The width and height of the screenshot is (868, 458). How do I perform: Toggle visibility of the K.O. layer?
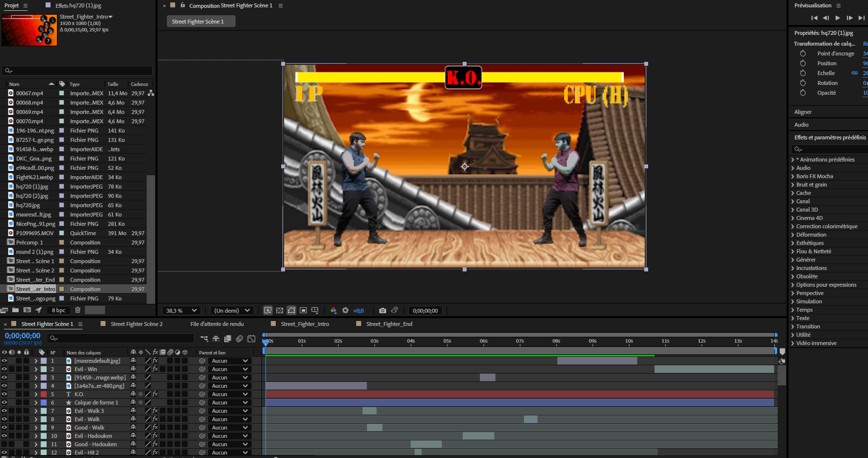point(4,394)
